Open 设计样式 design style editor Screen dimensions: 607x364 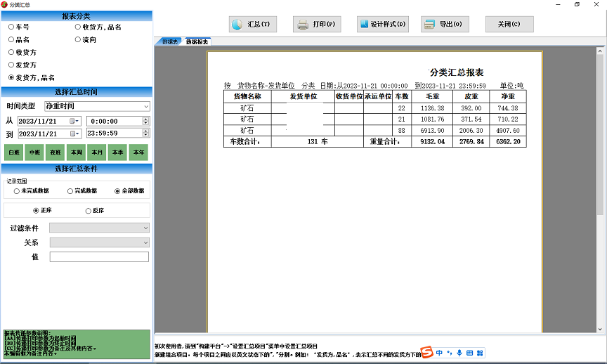[383, 25]
